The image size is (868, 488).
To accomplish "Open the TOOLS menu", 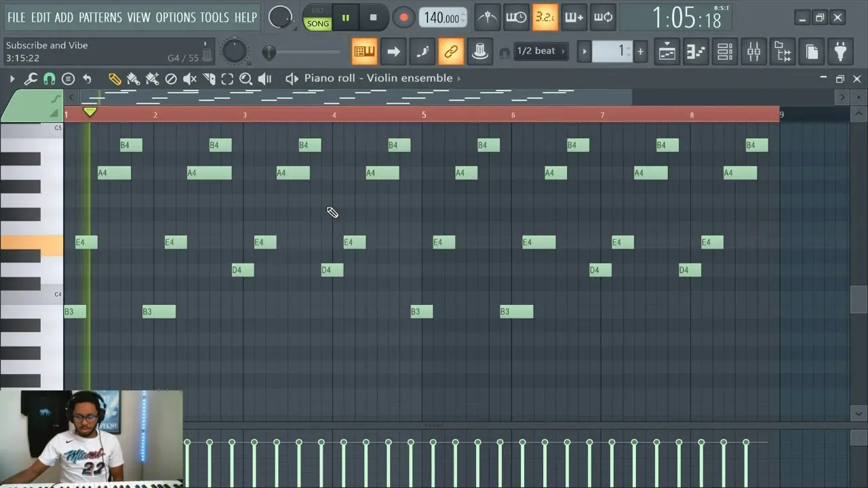I will coord(214,18).
